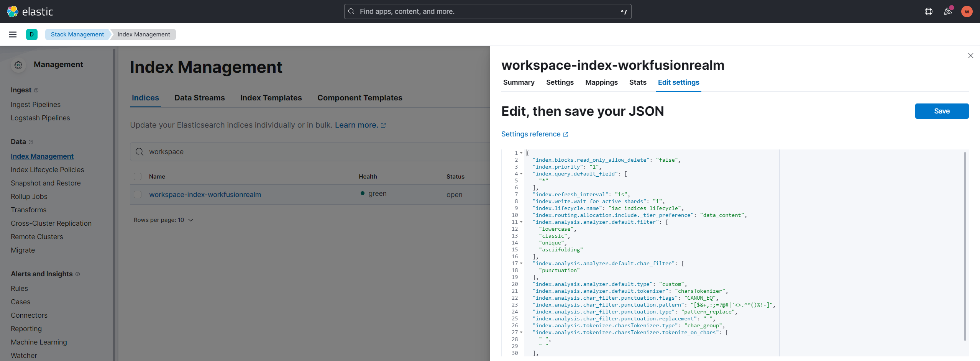
Task: Sort by the Status column header
Action: tap(455, 177)
